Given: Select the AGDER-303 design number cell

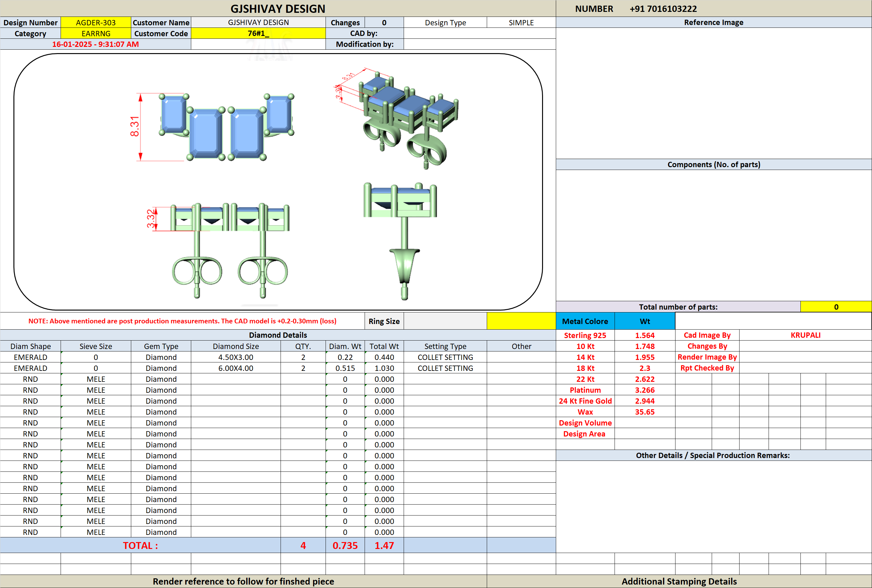Looking at the screenshot, I should (x=96, y=22).
